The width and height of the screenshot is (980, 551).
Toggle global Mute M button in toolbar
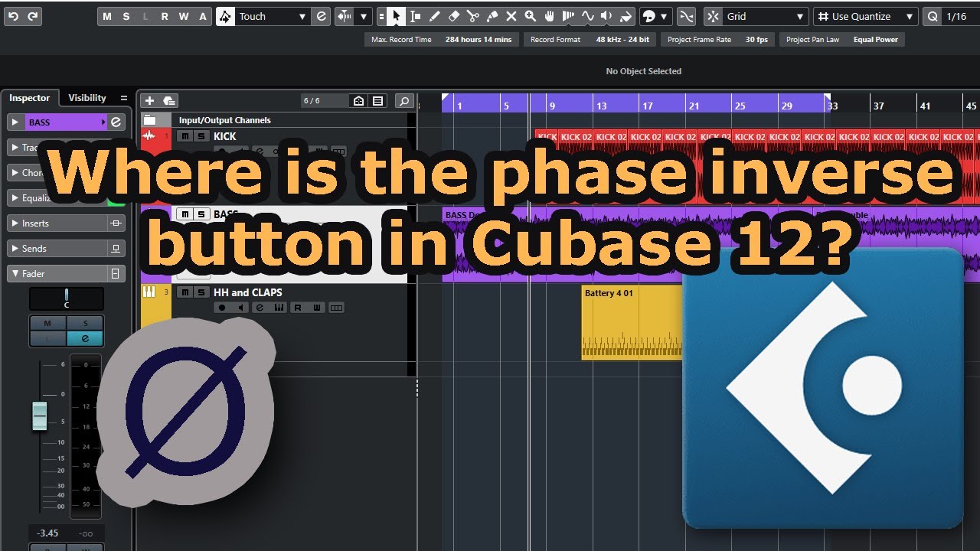pyautogui.click(x=106, y=16)
